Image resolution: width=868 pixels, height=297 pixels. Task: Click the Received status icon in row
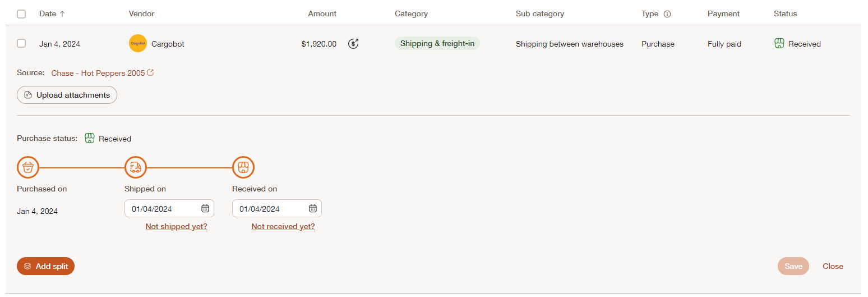779,43
